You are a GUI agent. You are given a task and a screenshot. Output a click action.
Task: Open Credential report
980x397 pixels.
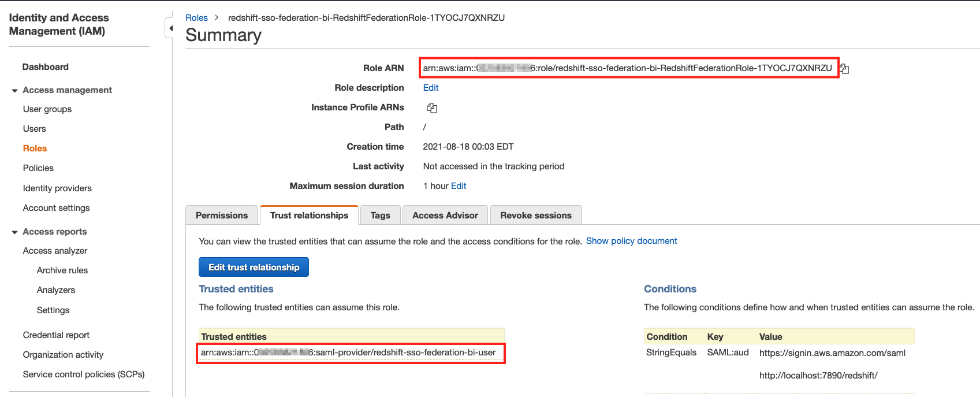[56, 335]
